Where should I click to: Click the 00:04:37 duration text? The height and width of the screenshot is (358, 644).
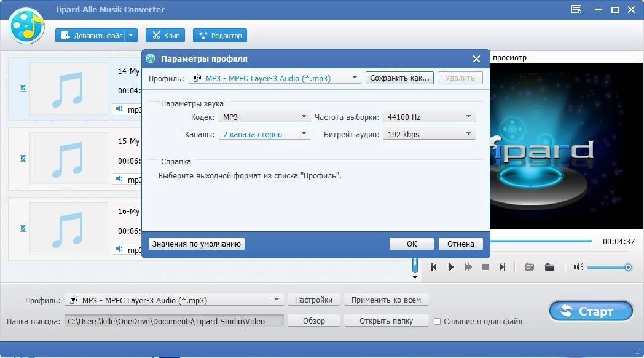point(619,242)
